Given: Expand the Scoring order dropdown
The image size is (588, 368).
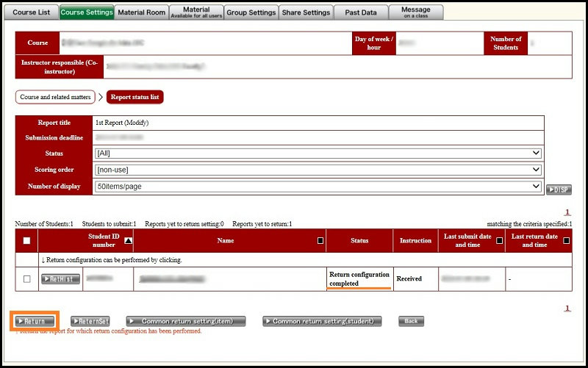Looking at the screenshot, I should click(318, 170).
